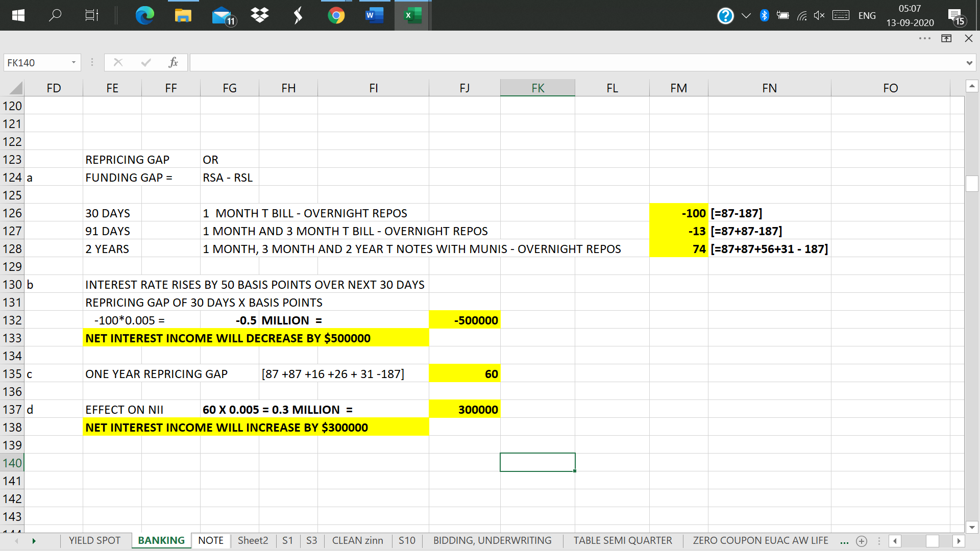Show hidden system tray icons chevron

(746, 15)
